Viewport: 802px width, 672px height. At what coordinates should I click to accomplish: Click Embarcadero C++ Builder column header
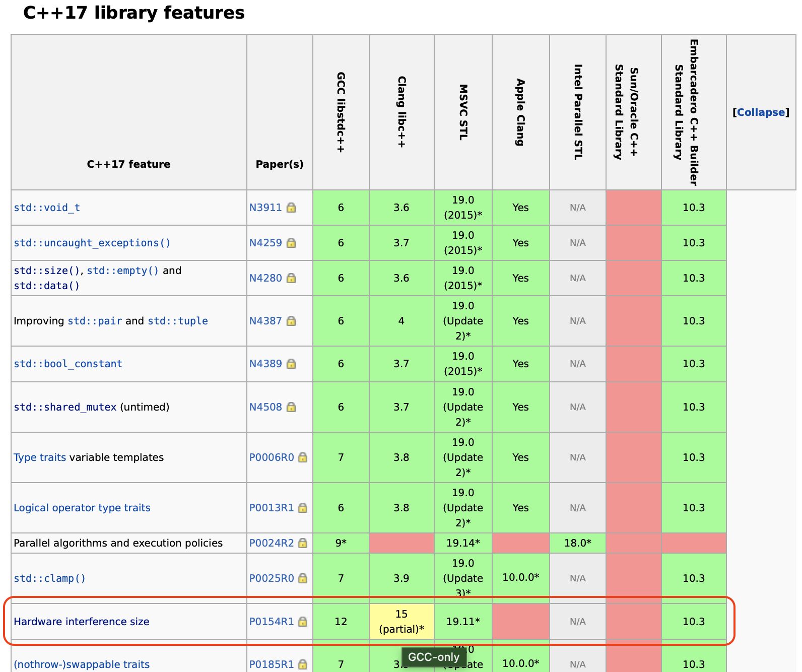click(x=694, y=112)
